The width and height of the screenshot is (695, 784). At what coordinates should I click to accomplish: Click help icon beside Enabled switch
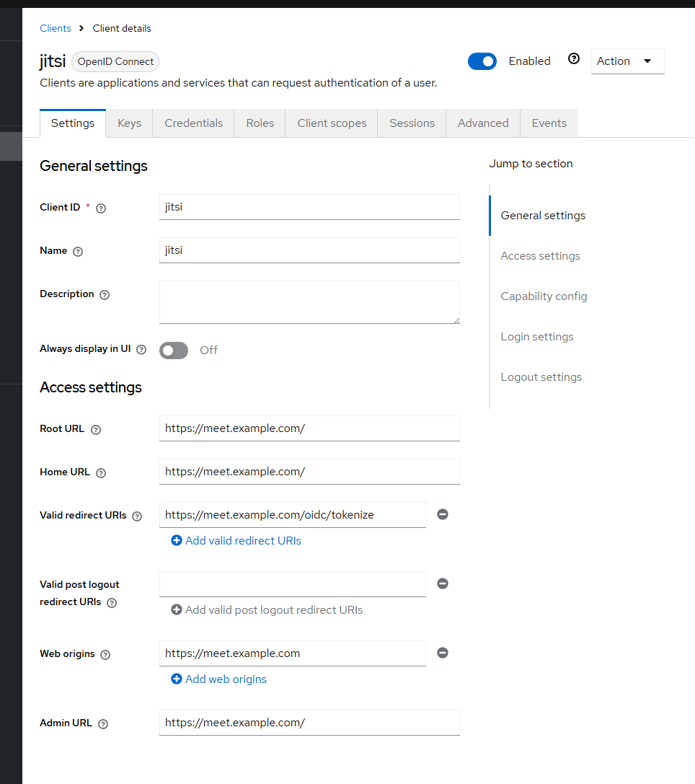tap(574, 59)
